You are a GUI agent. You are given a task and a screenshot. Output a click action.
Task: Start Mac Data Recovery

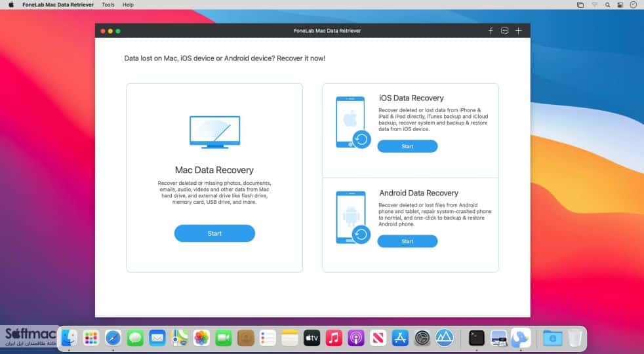coord(214,233)
